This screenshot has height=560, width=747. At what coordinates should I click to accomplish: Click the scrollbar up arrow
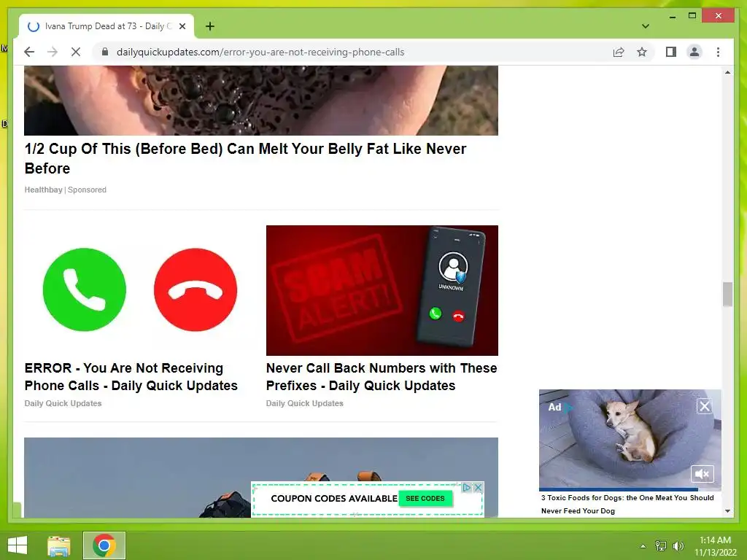click(x=727, y=72)
